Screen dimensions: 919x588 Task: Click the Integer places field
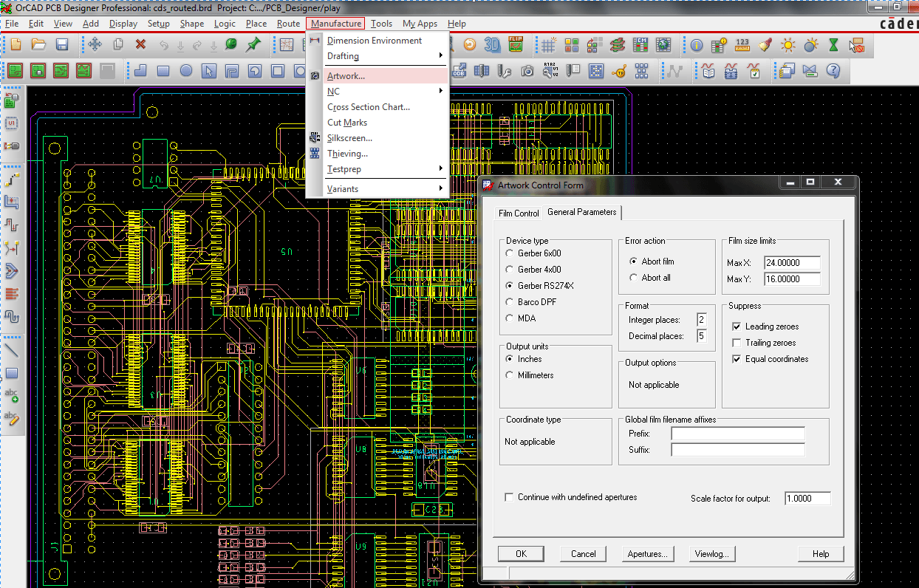point(701,320)
